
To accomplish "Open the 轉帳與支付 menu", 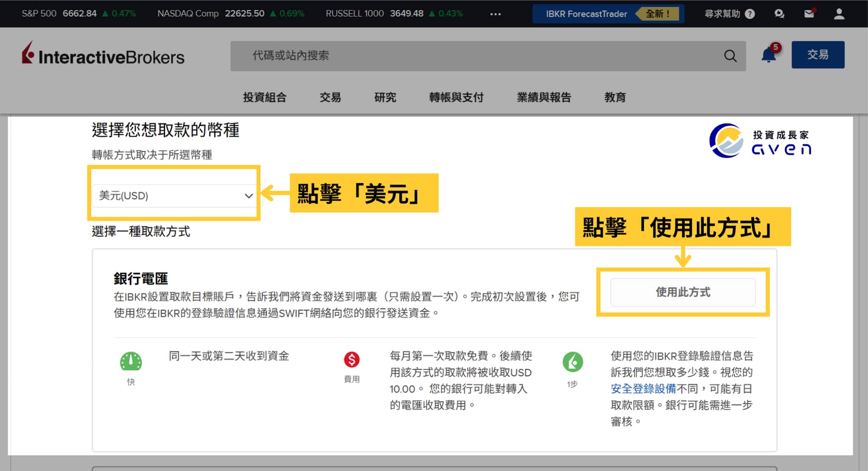I will click(x=456, y=97).
